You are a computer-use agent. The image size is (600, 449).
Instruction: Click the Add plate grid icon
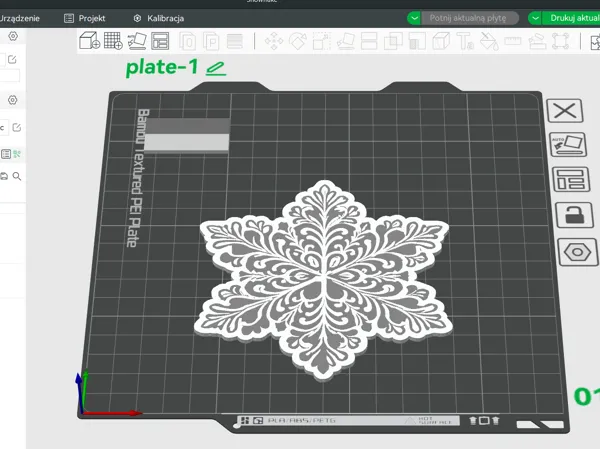tap(113, 41)
